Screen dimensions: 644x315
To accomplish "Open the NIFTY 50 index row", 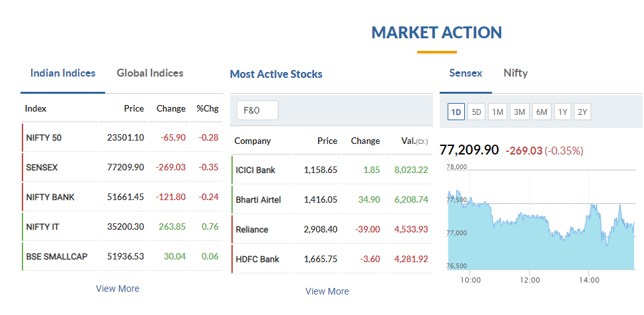I will [x=122, y=138].
